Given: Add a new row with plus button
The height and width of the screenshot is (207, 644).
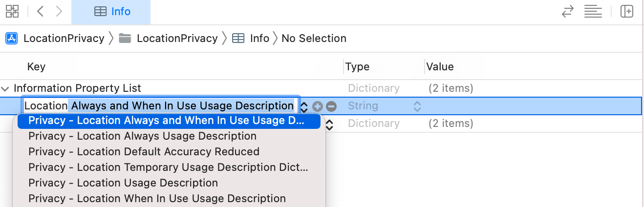Looking at the screenshot, I should click(318, 106).
